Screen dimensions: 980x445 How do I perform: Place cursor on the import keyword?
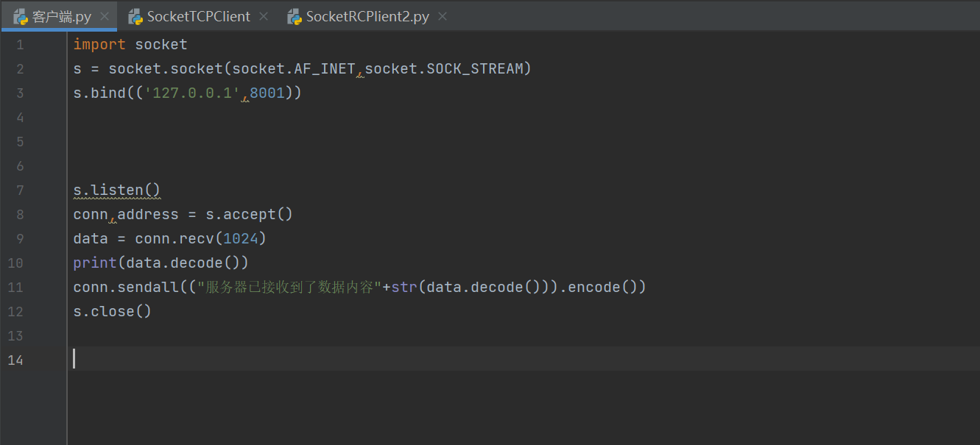click(x=99, y=45)
